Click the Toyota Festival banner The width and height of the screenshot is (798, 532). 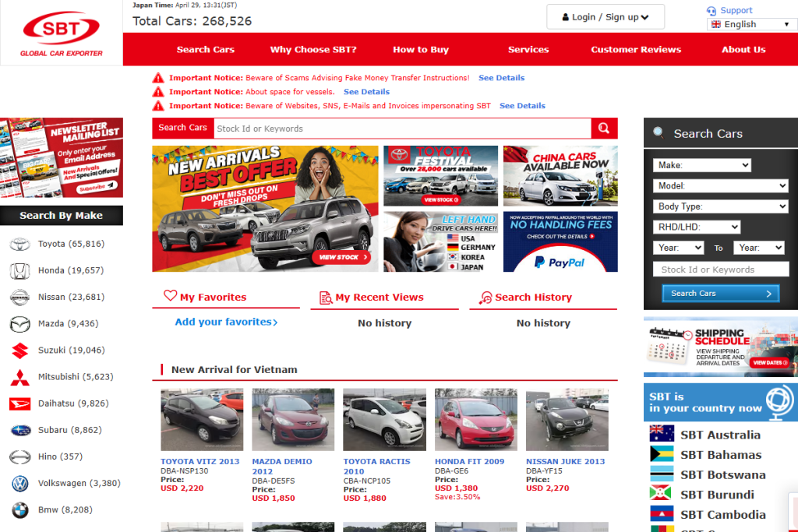441,176
